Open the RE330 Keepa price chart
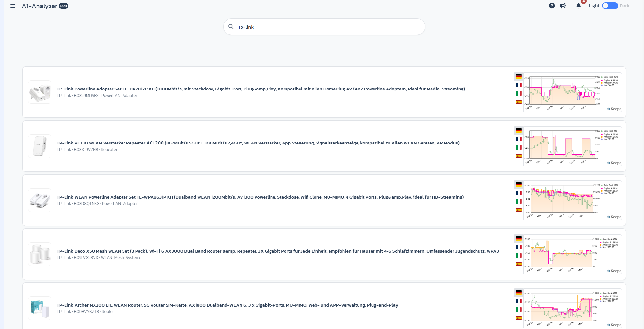Image resolution: width=644 pixels, height=329 pixels. (x=573, y=146)
